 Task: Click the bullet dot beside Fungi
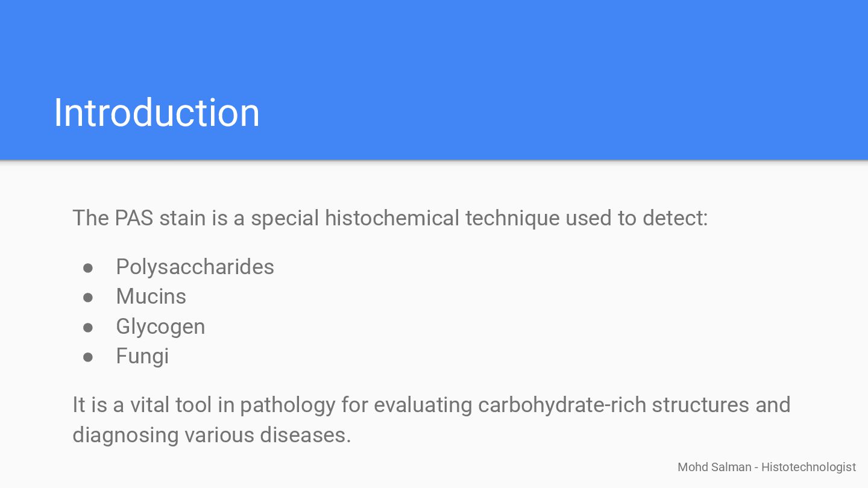coord(88,357)
